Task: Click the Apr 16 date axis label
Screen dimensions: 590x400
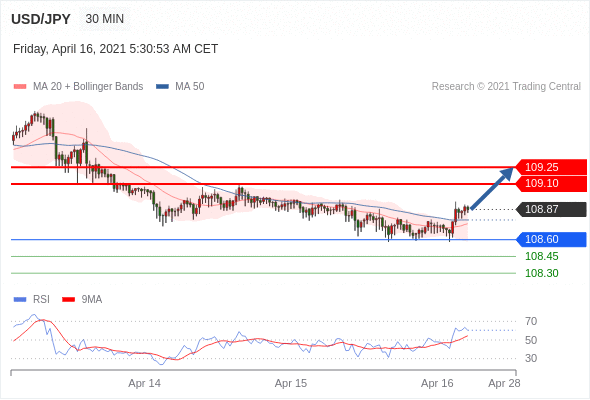Action: click(437, 383)
